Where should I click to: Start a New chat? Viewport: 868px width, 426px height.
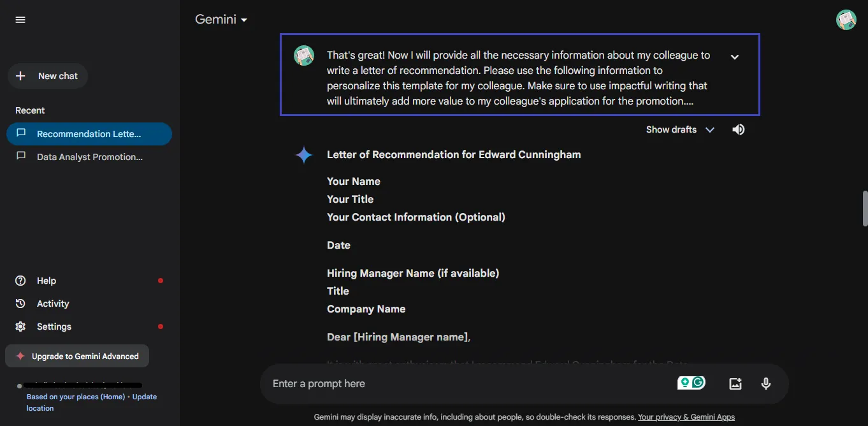coord(47,76)
